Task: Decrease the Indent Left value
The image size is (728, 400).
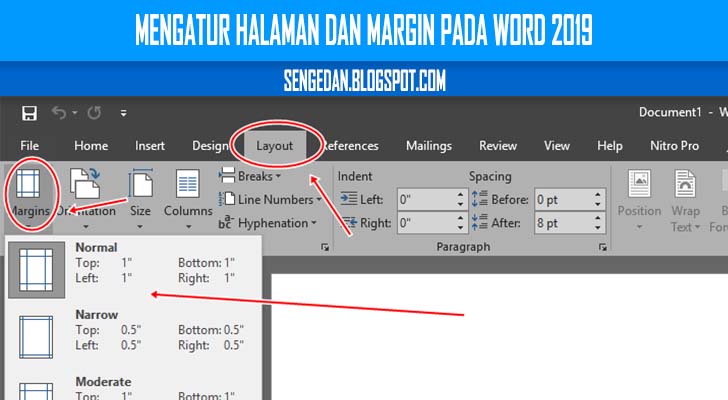Action: pyautogui.click(x=460, y=205)
